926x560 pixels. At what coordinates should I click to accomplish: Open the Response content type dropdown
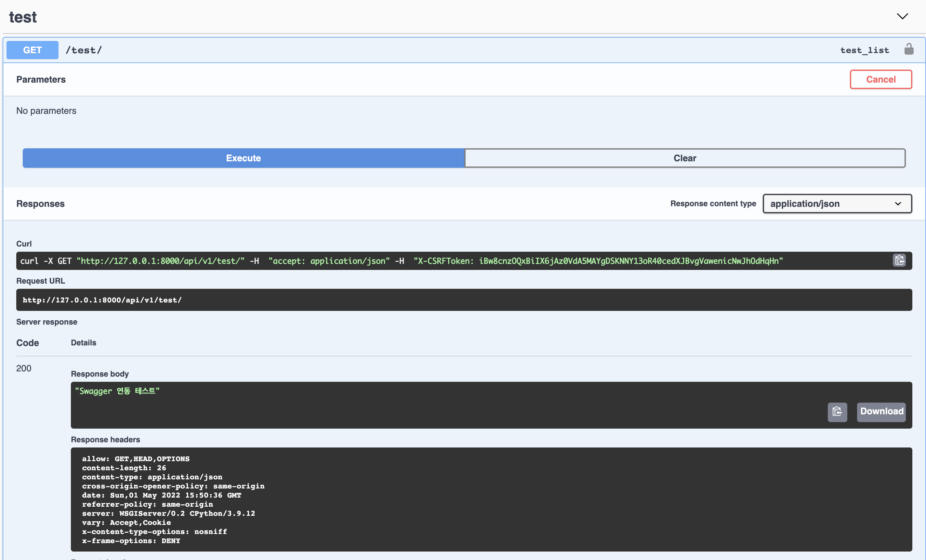[x=837, y=204]
